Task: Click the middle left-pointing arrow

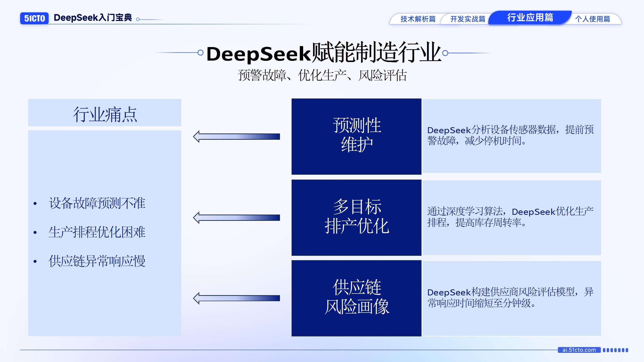Action: pyautogui.click(x=236, y=218)
